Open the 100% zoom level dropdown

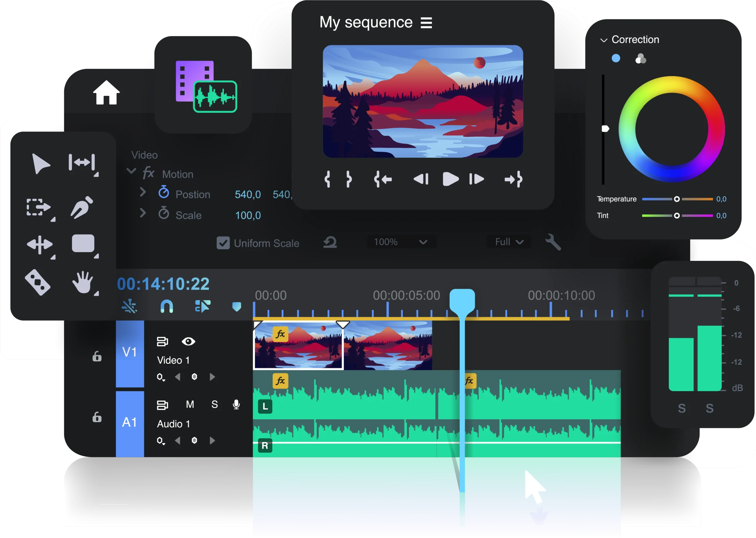401,242
